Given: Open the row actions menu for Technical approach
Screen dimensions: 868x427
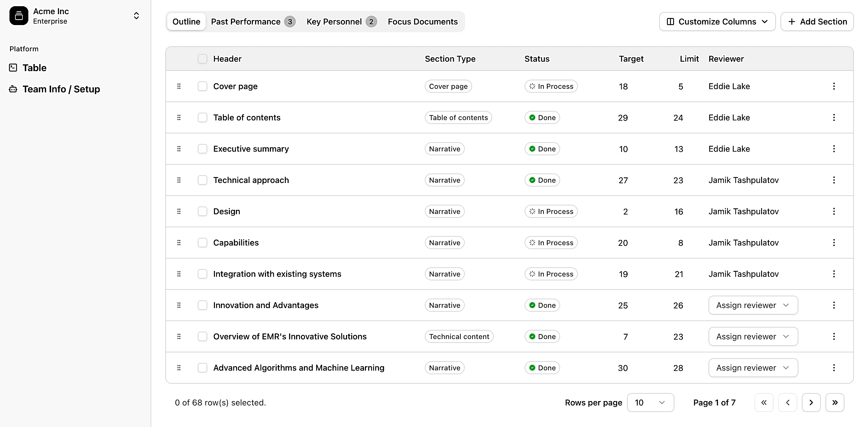Looking at the screenshot, I should (x=834, y=180).
